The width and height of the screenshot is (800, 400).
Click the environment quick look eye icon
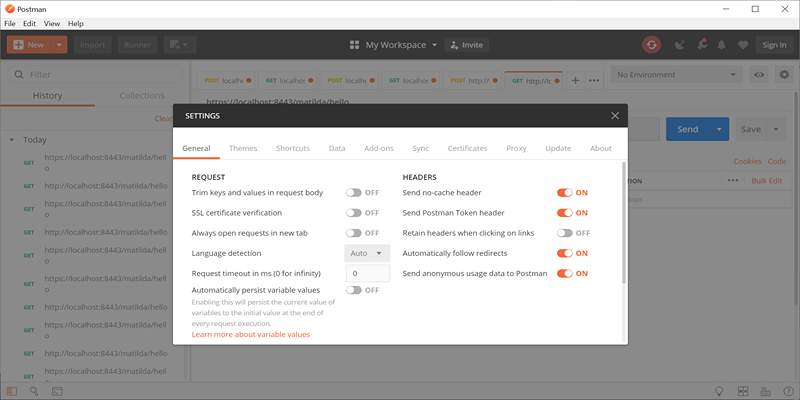(759, 75)
